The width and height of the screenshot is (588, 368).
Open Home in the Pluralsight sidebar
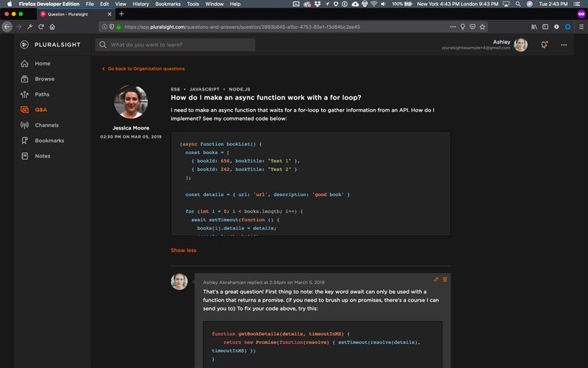point(42,63)
